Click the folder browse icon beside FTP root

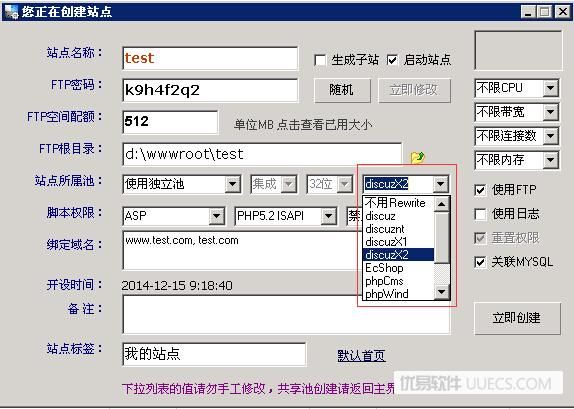pyautogui.click(x=418, y=157)
